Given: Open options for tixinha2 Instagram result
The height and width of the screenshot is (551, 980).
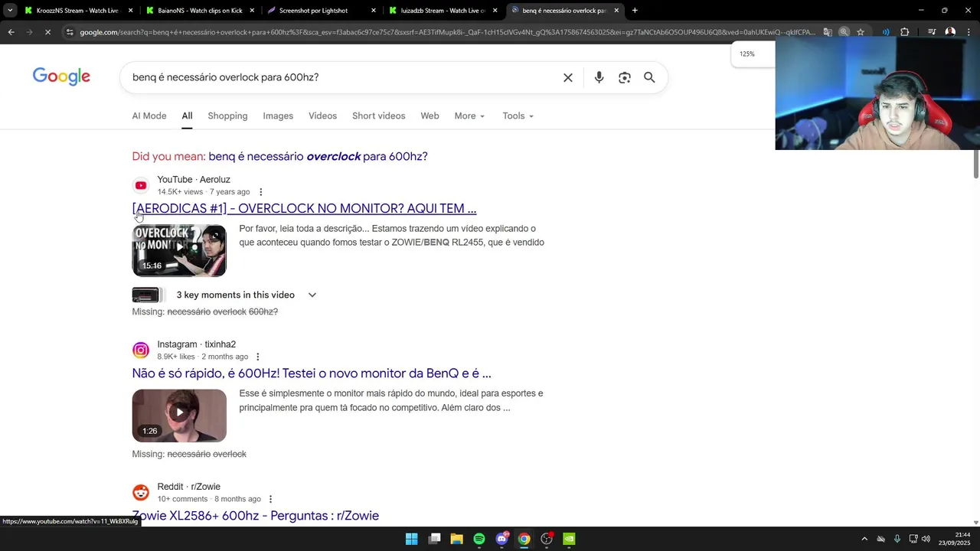Looking at the screenshot, I should point(257,357).
